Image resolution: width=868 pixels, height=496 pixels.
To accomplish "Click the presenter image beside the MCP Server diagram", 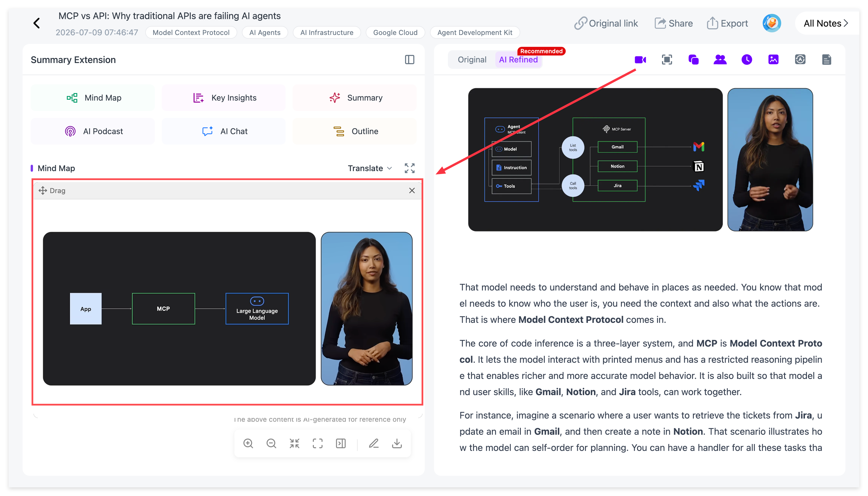I will (x=770, y=160).
